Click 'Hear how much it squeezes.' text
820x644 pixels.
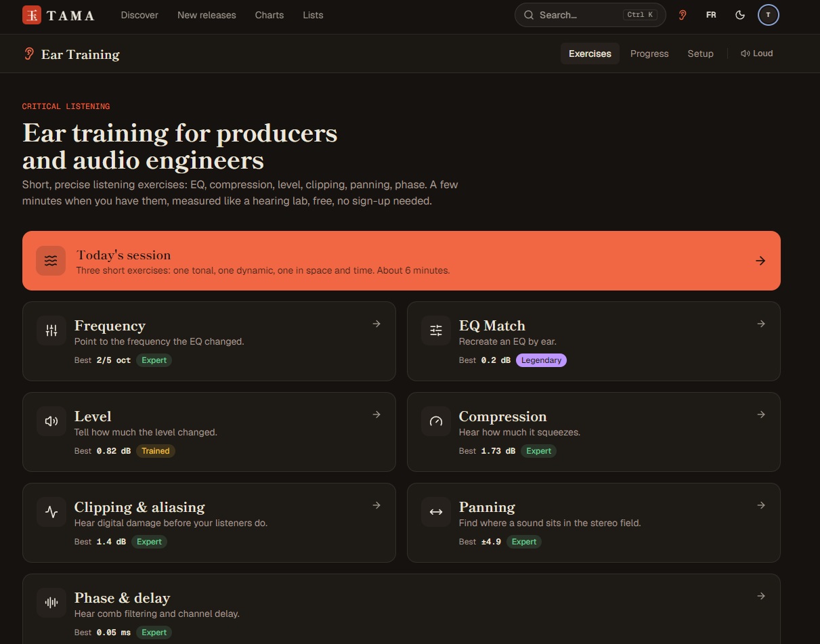coord(519,432)
